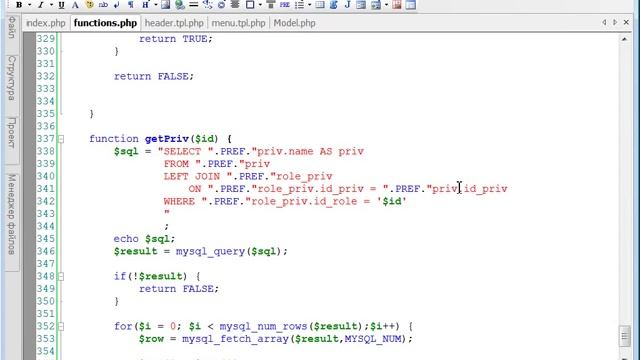The height and width of the screenshot is (360, 640).
Task: Select the functions.php tab
Action: click(105, 23)
